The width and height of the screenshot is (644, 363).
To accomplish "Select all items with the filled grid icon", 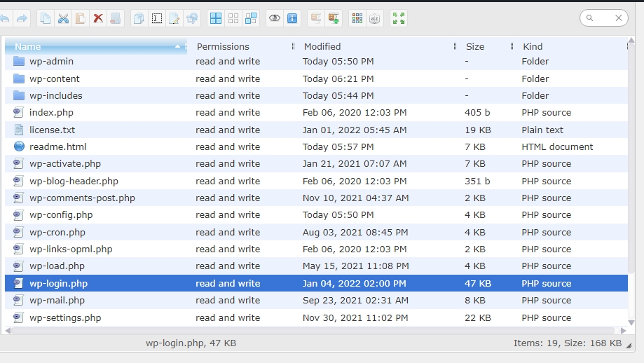I will click(x=216, y=18).
